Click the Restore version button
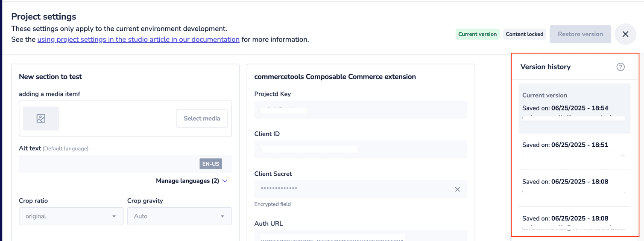Screen dimensions: 644x241 (x=580, y=34)
